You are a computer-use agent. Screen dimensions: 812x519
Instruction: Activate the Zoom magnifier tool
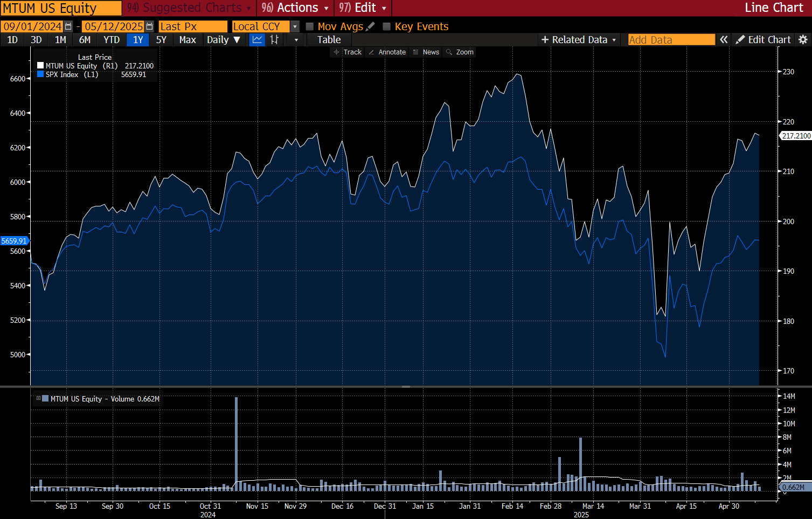click(x=460, y=52)
